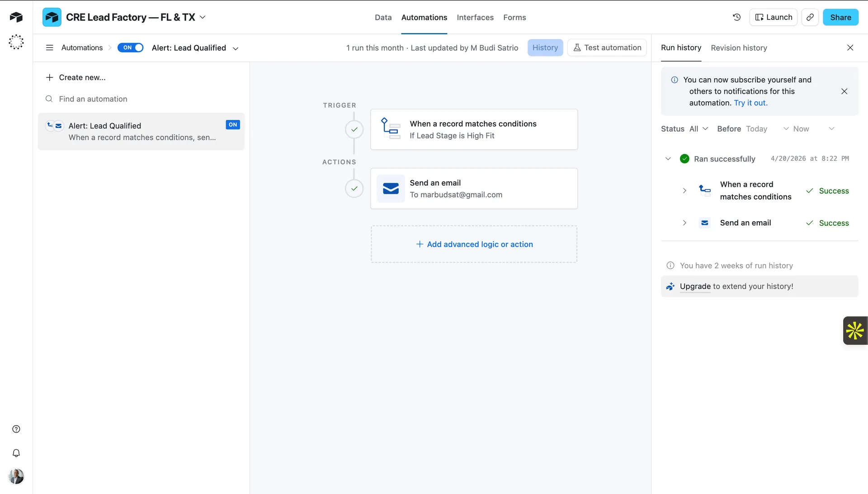
Task: Open the Alert: Lead Qualified title dropdown
Action: tap(236, 48)
